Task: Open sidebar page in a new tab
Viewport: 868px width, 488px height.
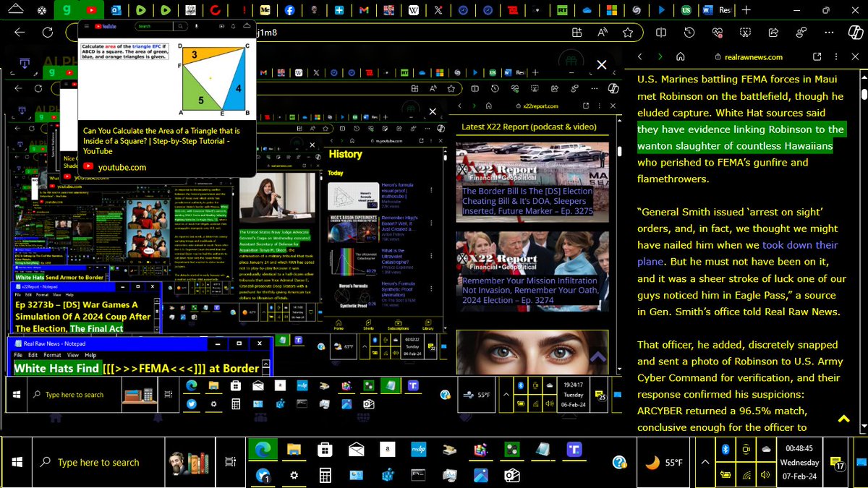Action: (817, 56)
